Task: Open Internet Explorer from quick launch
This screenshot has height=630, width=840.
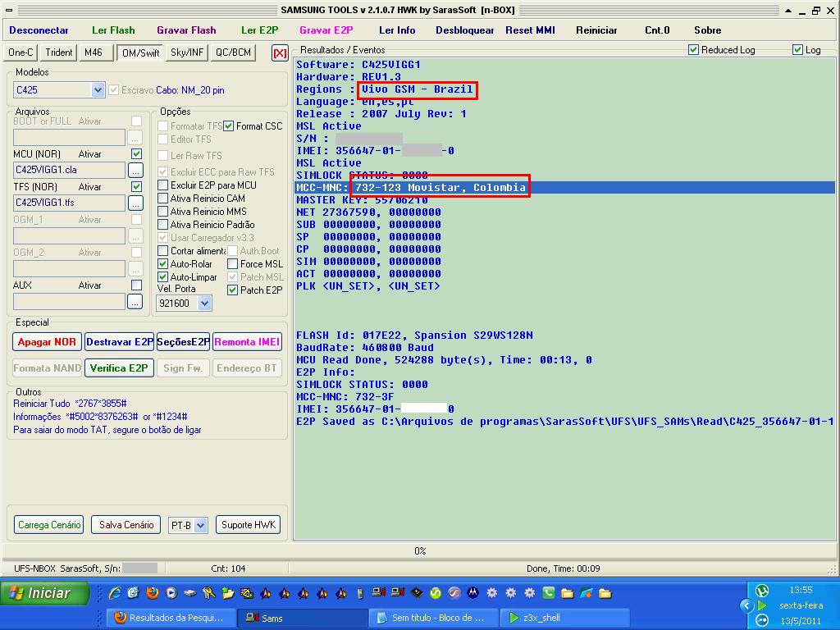Action: (x=115, y=593)
